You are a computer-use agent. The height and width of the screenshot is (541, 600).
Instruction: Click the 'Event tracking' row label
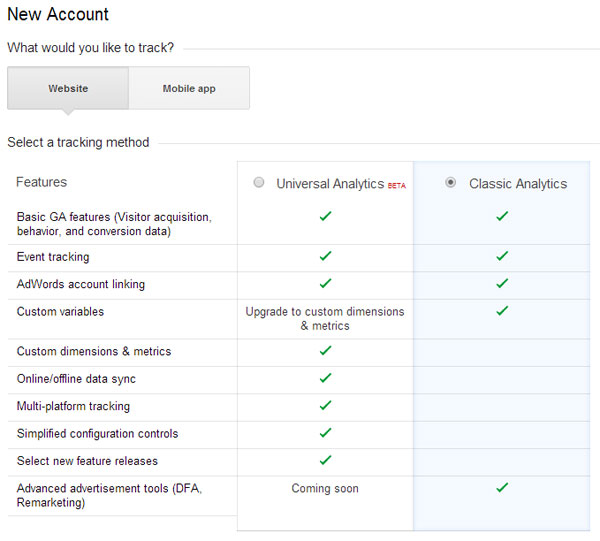point(53,257)
